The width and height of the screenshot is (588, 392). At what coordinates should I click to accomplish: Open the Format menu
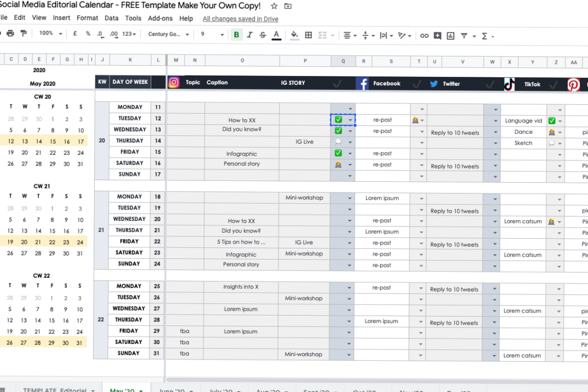tap(87, 18)
